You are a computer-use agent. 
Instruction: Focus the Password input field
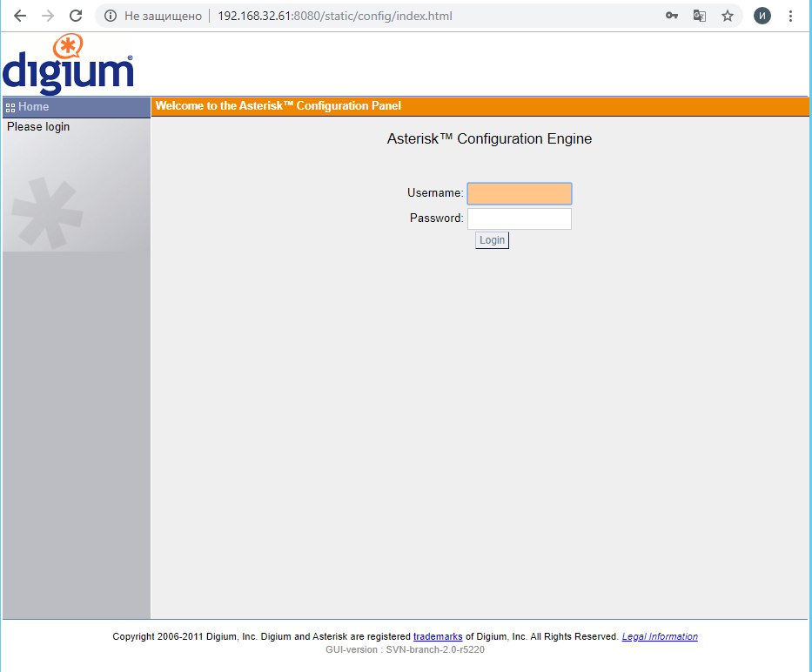tap(520, 218)
